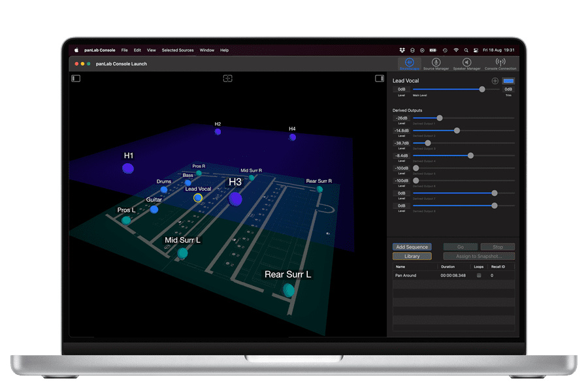
Task: Click the -26dB level field
Action: (x=401, y=118)
